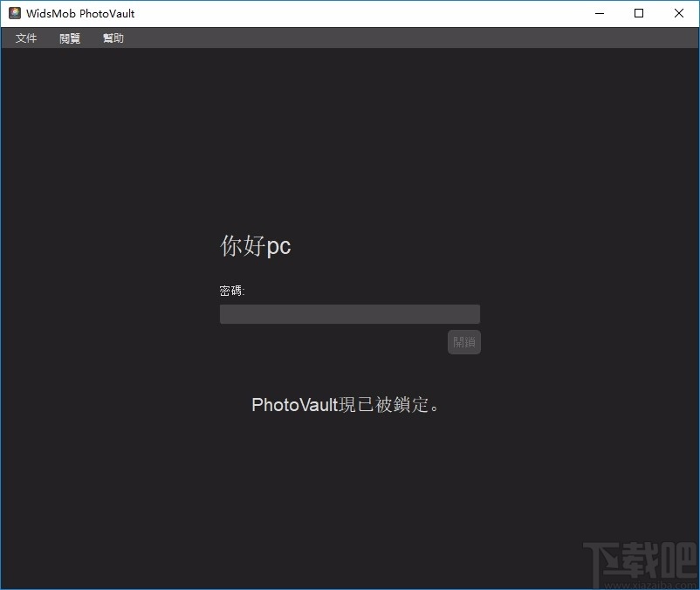
Task: Minimize the PhotoVault window
Action: (599, 13)
